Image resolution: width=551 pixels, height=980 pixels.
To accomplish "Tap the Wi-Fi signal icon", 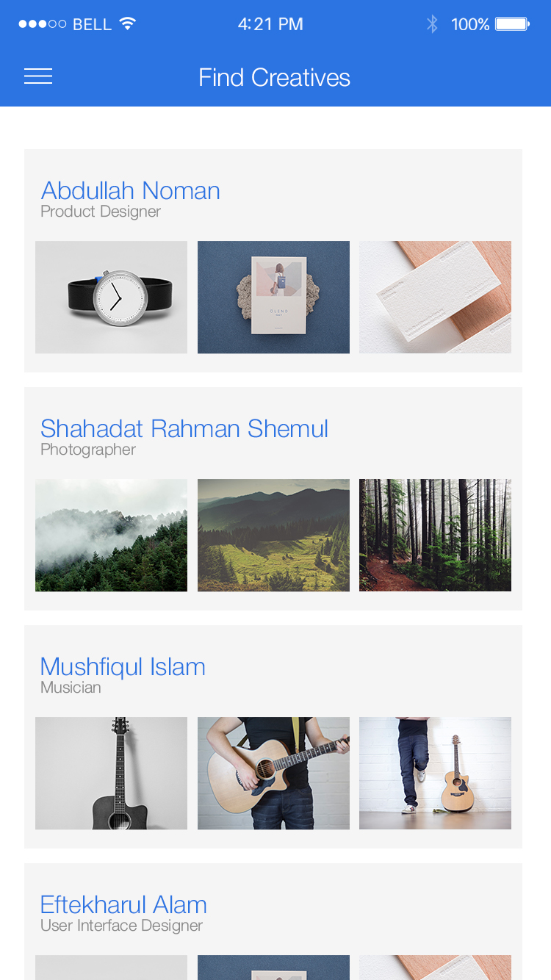I will [x=128, y=24].
